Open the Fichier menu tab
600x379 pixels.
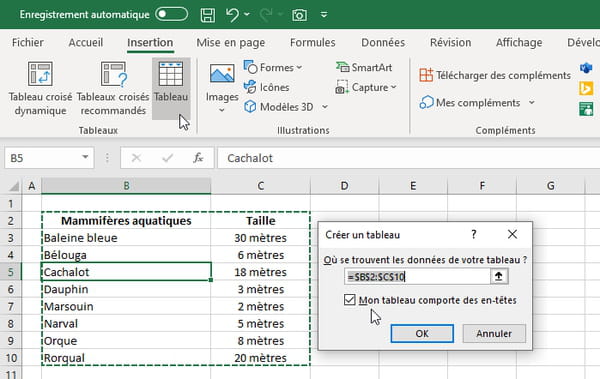coord(28,42)
